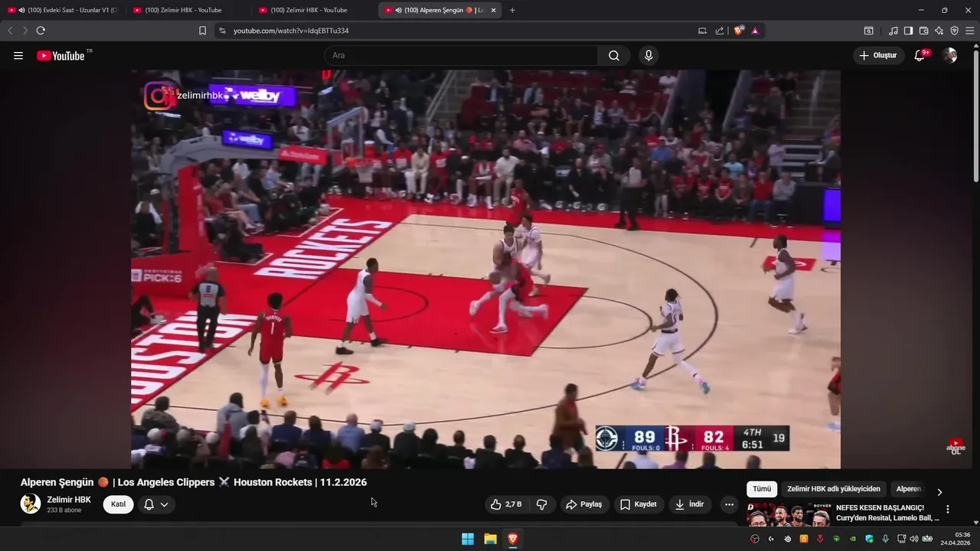The image size is (980, 551).
Task: Open File Explorer from taskbar
Action: 490,539
